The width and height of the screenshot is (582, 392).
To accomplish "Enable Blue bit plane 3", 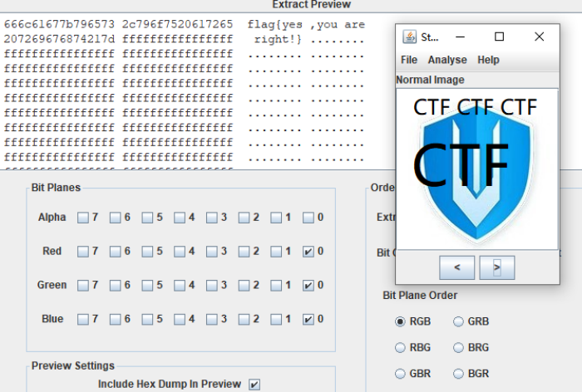I will tap(211, 319).
